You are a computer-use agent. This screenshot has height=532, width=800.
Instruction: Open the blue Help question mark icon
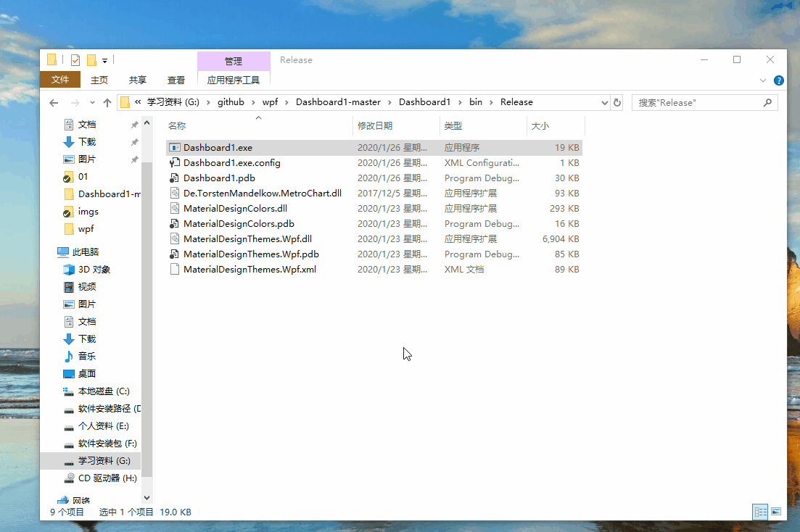click(x=778, y=80)
